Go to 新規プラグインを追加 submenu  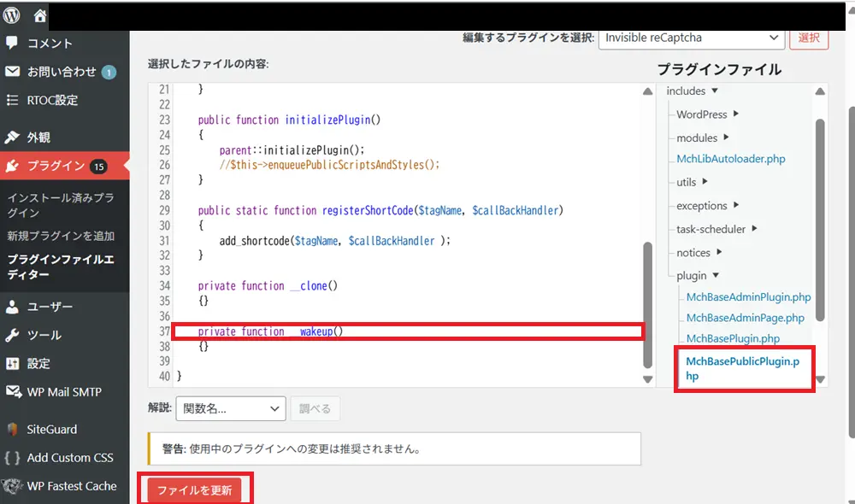pos(61,236)
